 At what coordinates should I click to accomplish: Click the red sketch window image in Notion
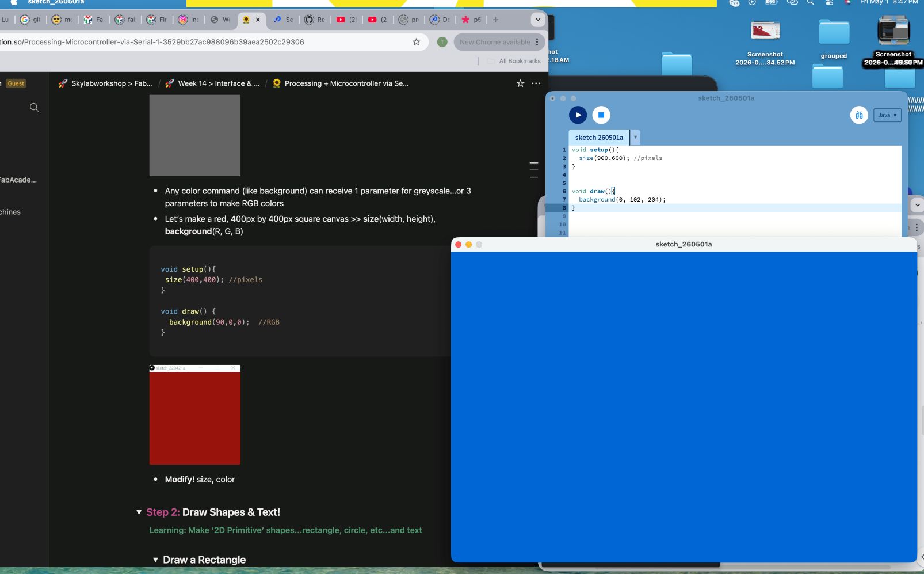point(195,415)
